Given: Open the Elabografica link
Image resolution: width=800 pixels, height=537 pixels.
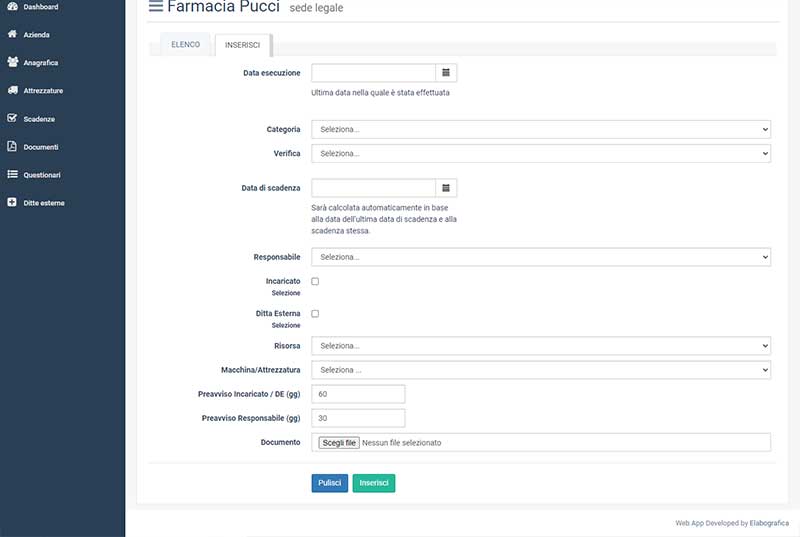Looking at the screenshot, I should click(x=769, y=523).
